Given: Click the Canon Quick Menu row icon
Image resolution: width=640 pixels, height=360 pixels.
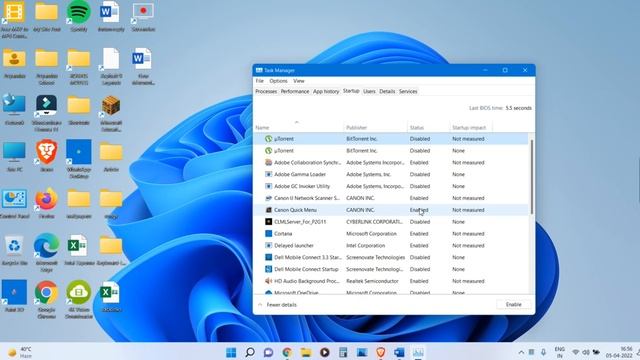Looking at the screenshot, I should (x=268, y=210).
